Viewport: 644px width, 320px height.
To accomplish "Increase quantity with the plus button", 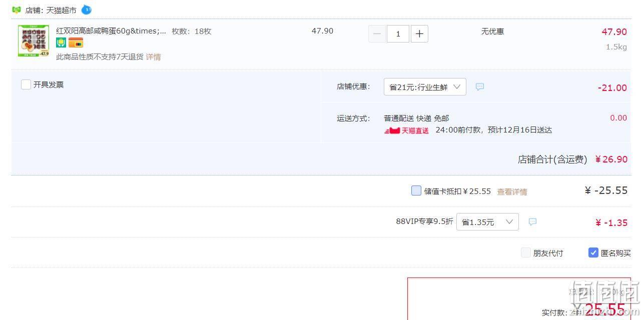I will click(419, 33).
